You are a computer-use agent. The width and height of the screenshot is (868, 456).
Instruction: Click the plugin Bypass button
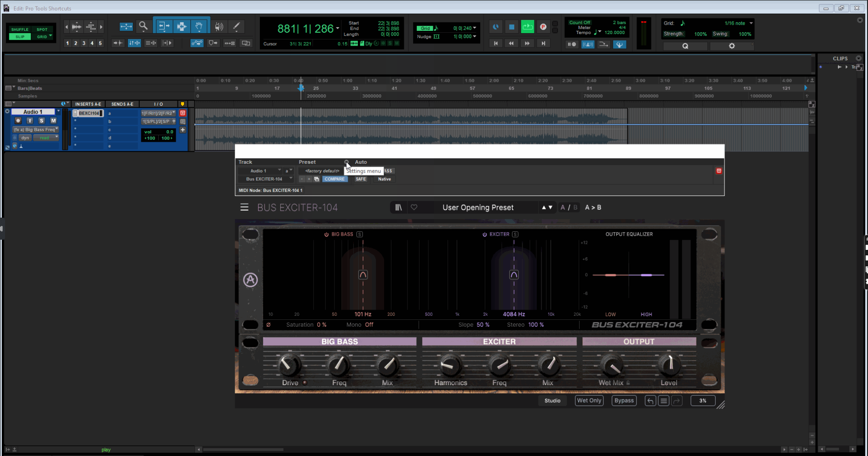624,401
